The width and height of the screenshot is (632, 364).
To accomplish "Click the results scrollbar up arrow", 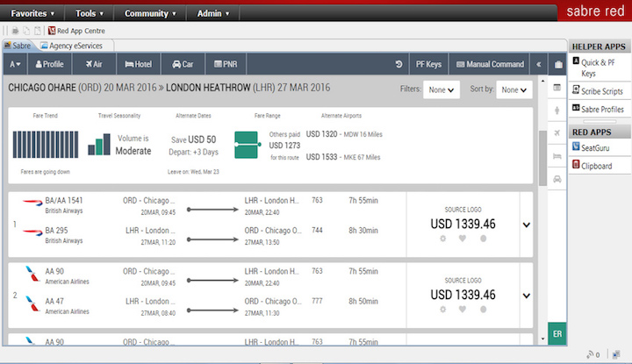I will [542, 81].
